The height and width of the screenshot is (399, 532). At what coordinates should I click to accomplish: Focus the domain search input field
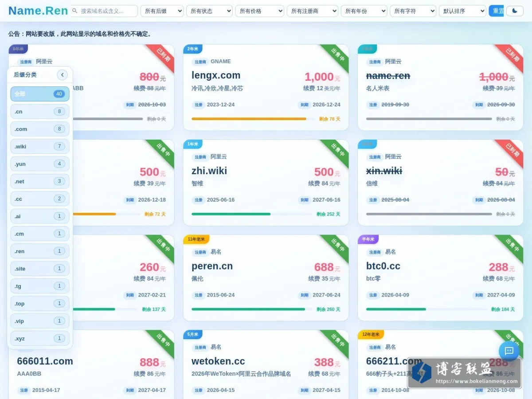point(104,11)
